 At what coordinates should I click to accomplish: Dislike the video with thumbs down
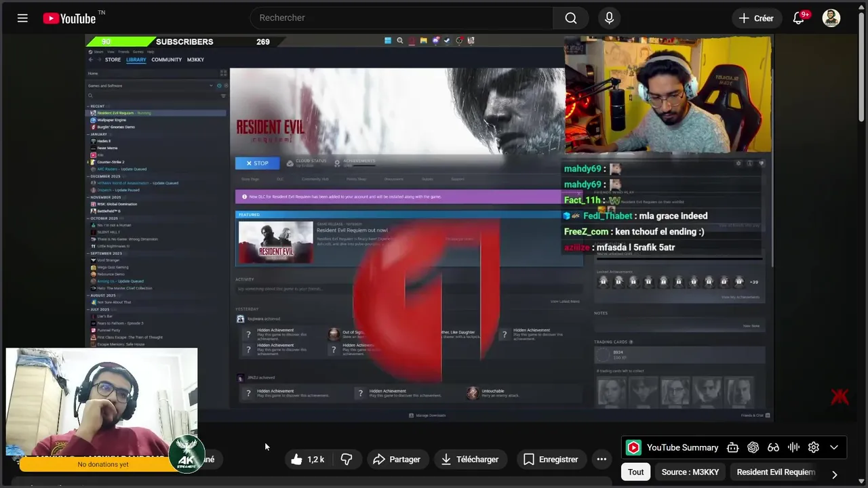pos(347,460)
